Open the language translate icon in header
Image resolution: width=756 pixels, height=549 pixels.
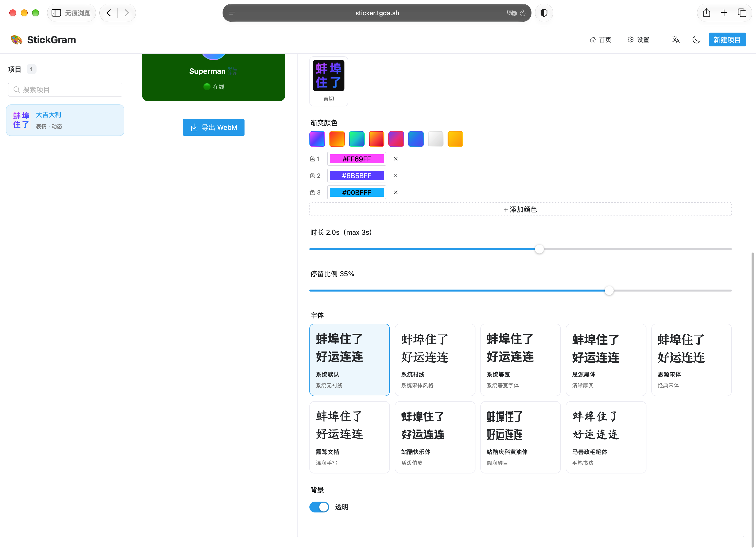(676, 40)
